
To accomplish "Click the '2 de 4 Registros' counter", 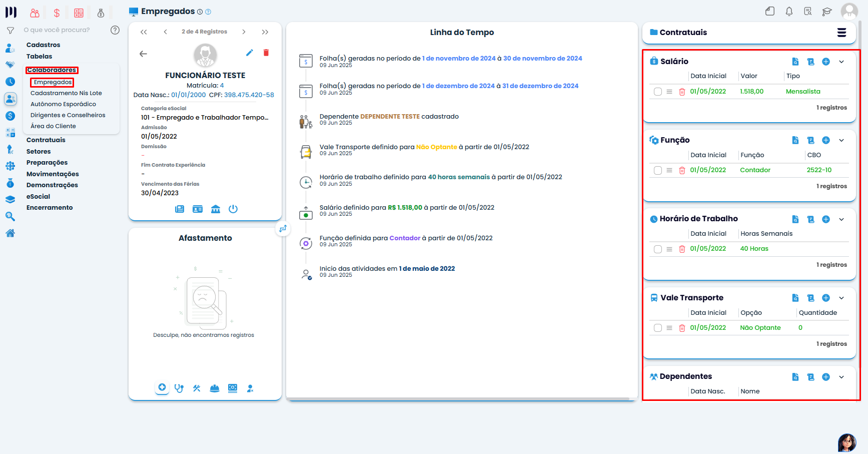I will (x=204, y=32).
